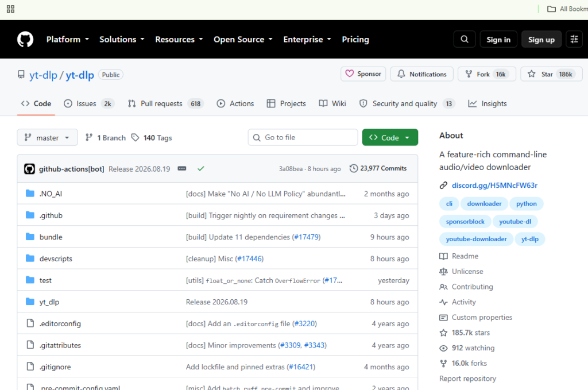Viewport: 588px width, 390px height.
Task: Switch to the Pull requests tab
Action: 165,104
